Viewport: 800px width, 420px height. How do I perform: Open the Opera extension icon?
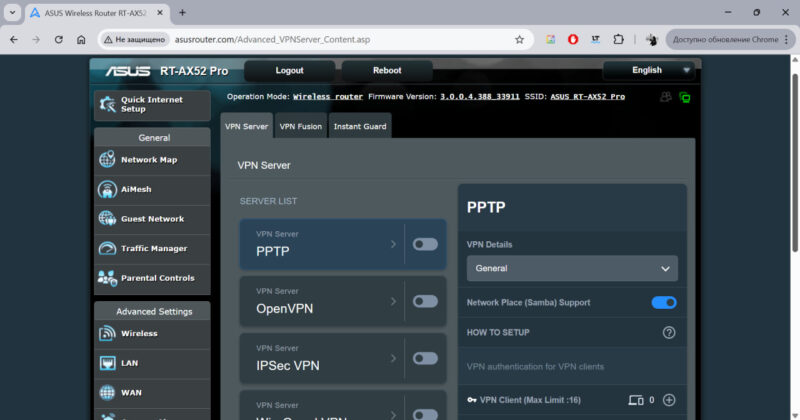click(573, 39)
